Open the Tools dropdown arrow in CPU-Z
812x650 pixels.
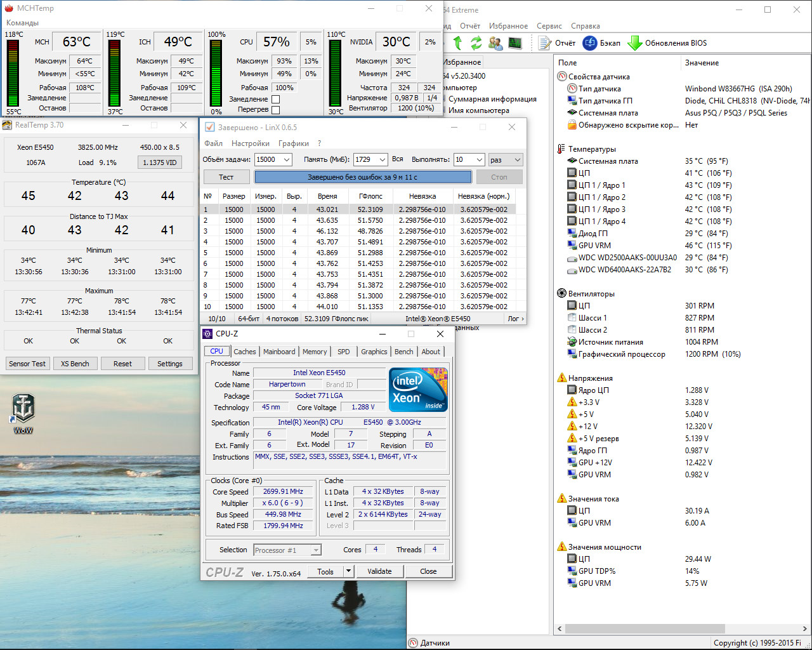(x=348, y=571)
